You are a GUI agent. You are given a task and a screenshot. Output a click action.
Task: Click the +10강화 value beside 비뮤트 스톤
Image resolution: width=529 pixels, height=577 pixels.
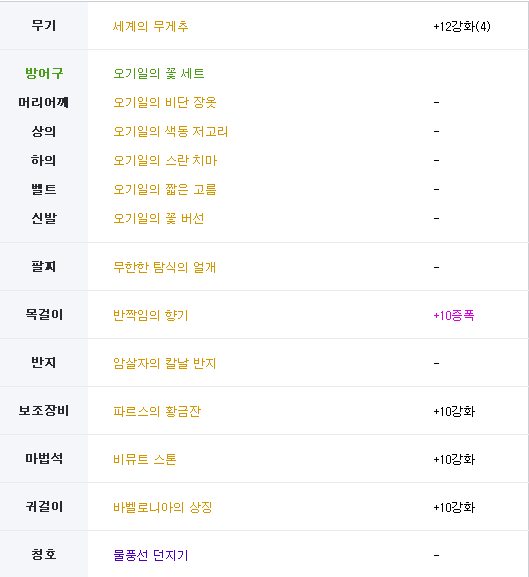coord(454,460)
